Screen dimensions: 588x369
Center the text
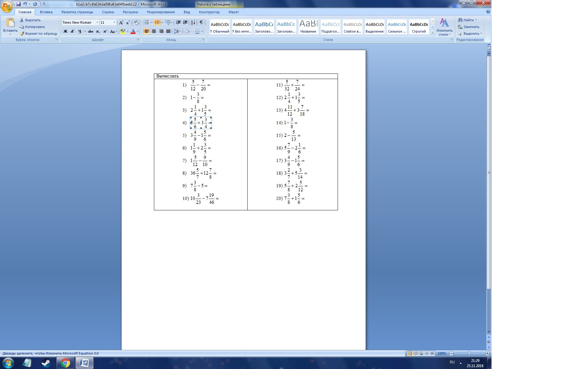tap(154, 31)
